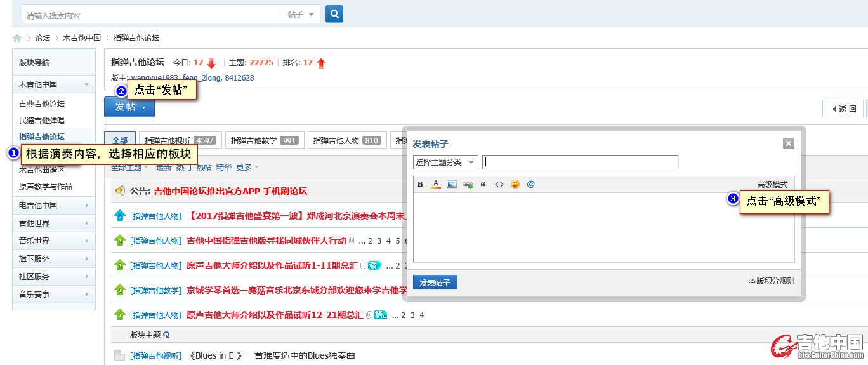
Task: Select 古典吉他论坛 in the sidebar
Action: pos(42,104)
